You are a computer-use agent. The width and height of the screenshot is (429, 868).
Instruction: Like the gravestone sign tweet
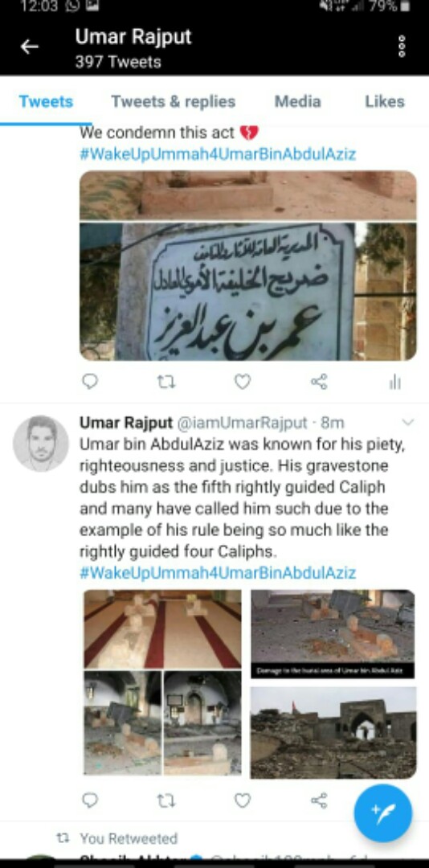click(243, 382)
